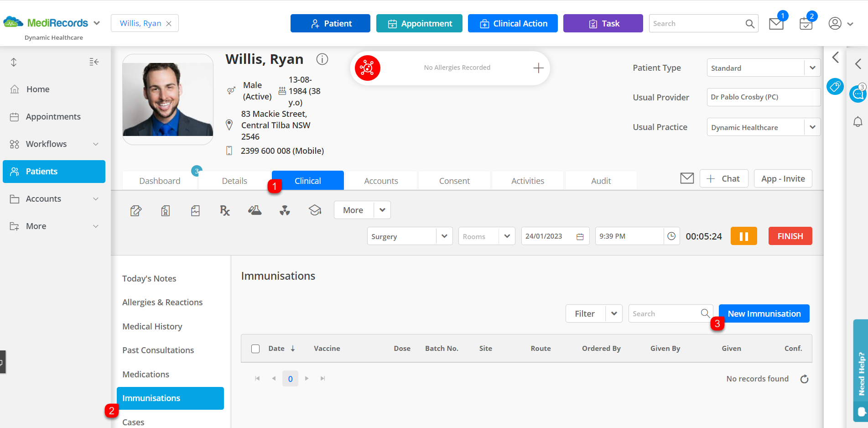Open the notifications bell icon
Screen dimensions: 868x428
[858, 122]
